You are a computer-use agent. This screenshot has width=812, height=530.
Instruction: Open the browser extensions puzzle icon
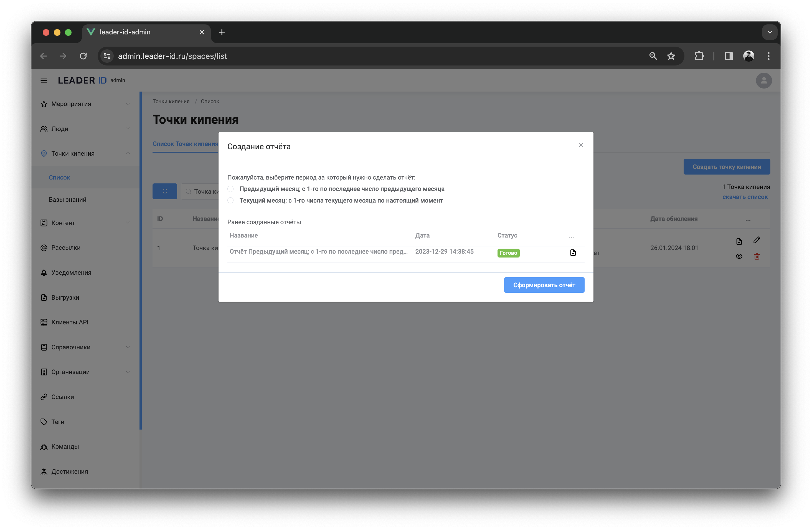tap(699, 56)
